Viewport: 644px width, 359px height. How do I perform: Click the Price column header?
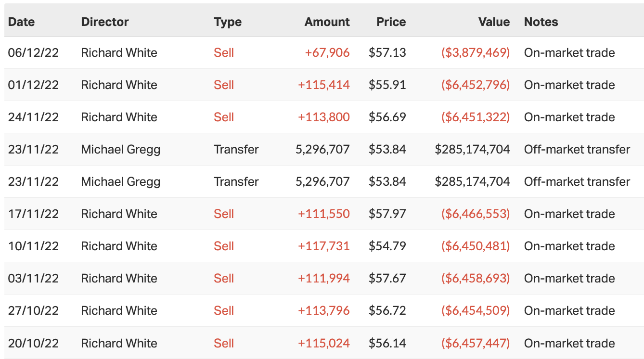pos(391,22)
